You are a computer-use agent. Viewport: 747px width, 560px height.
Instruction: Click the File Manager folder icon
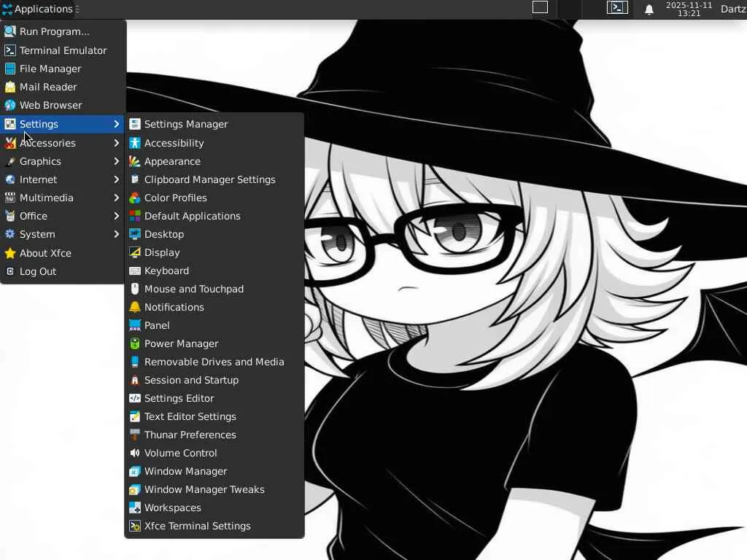10,69
